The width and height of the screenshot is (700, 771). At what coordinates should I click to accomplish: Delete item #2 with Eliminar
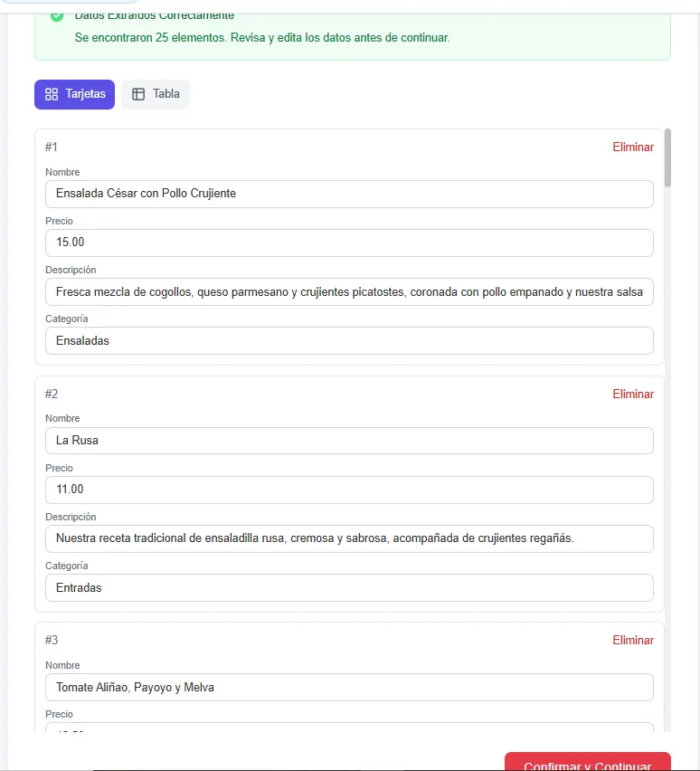tap(632, 394)
